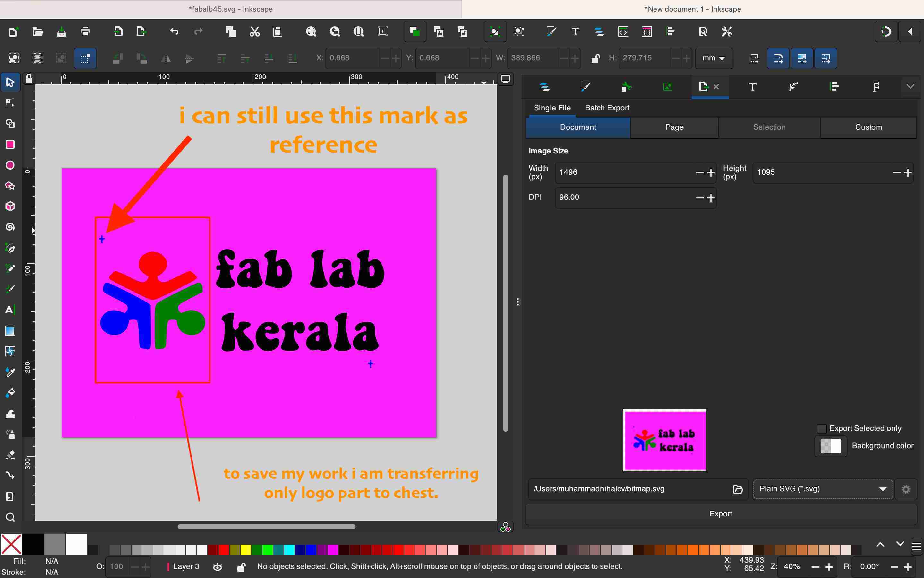The height and width of the screenshot is (578, 924).
Task: Select the Text tool in toolbox
Action: click(10, 310)
